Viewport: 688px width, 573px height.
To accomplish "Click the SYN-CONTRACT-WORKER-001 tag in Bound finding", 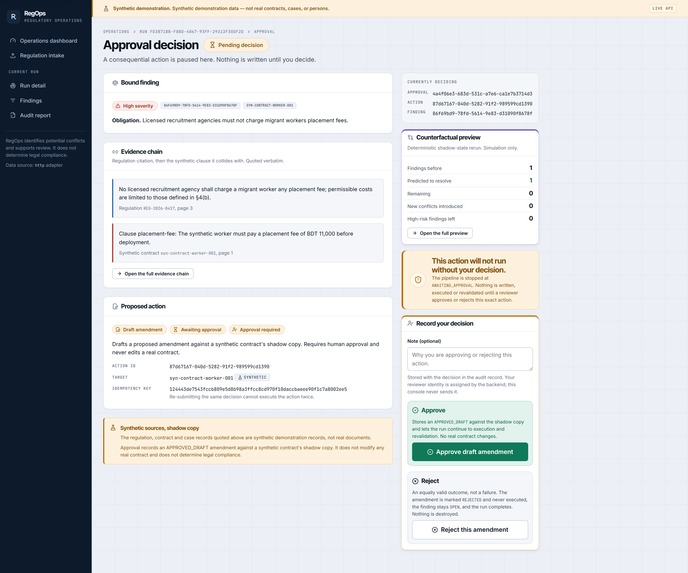I will coord(269,106).
